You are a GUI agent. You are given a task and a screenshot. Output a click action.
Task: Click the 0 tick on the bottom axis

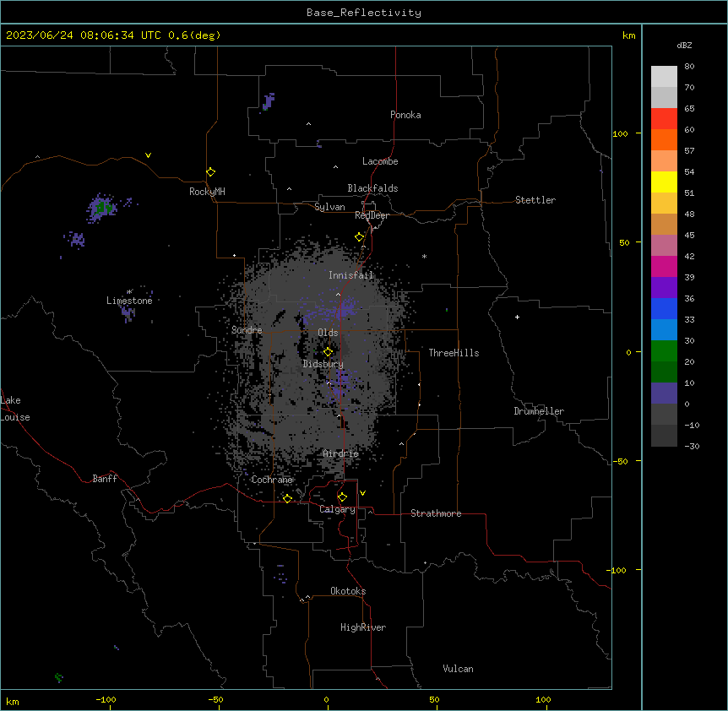(326, 699)
